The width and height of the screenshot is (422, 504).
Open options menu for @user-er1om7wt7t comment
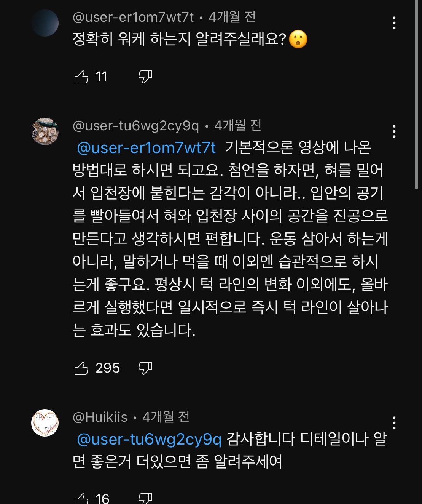coord(394,23)
